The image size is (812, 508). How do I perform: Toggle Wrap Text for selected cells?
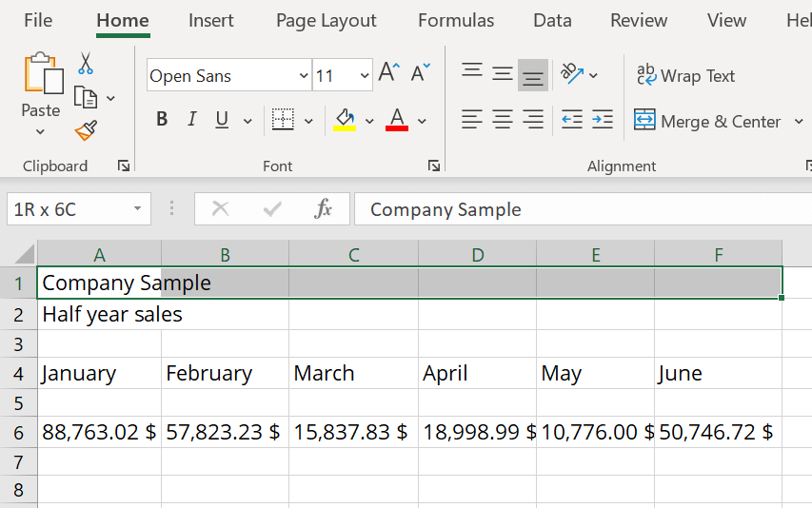[x=685, y=76]
